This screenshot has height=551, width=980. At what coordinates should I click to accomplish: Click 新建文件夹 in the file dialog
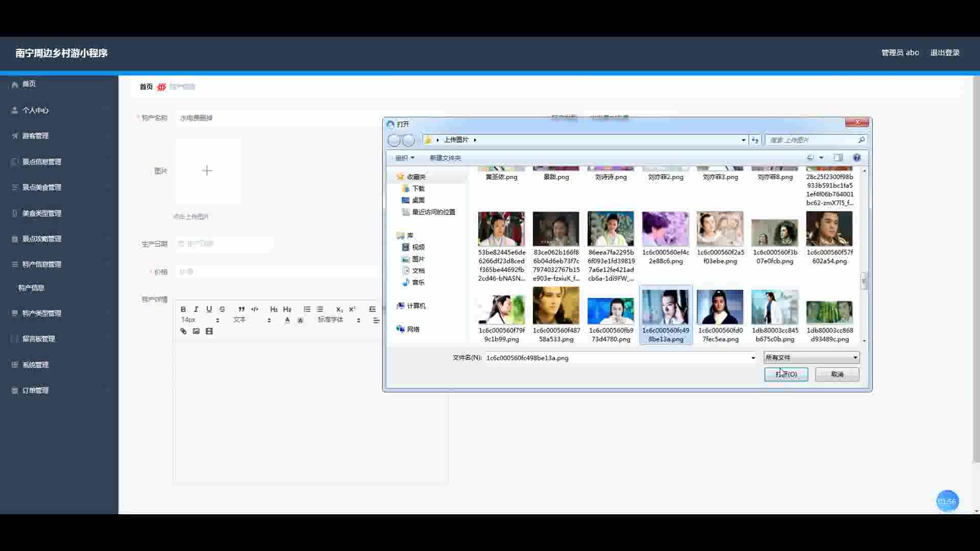click(x=445, y=158)
